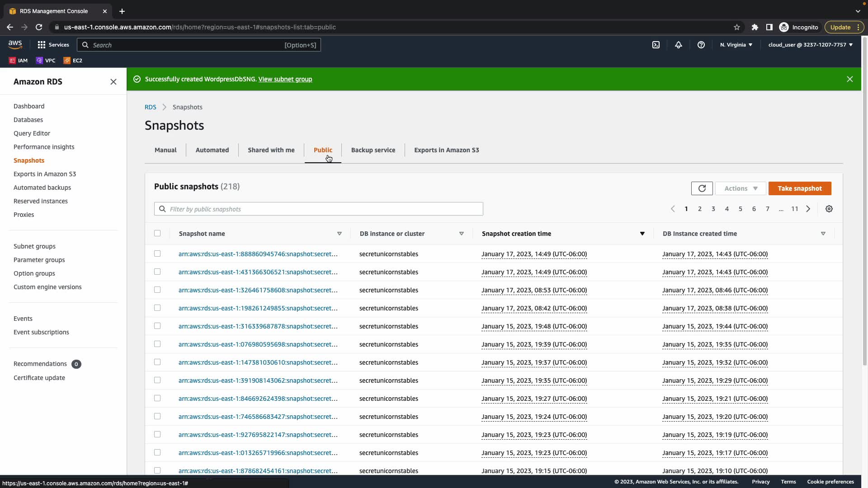Viewport: 868px width, 488px height.
Task: Check the 326461758608 snapshot row checkbox
Action: point(157,290)
